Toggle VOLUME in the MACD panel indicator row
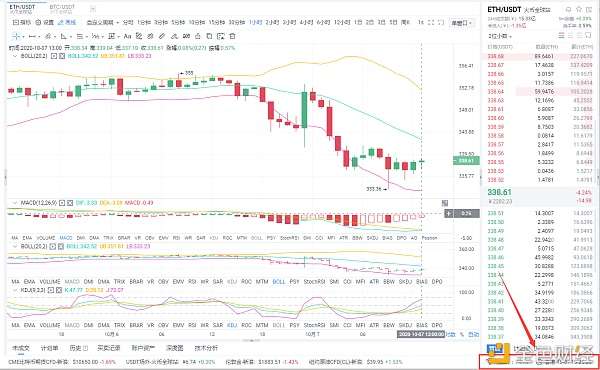Screen dimensions: 600x370 coord(46,238)
